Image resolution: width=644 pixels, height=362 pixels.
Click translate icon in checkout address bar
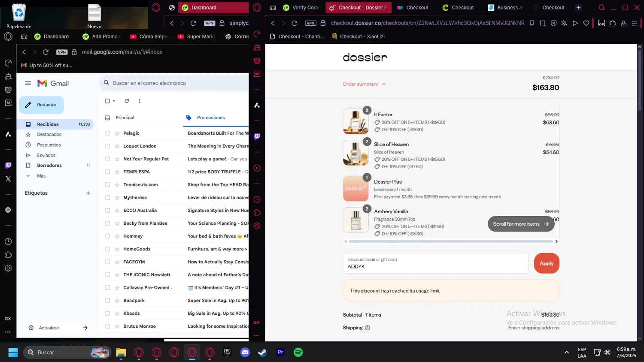click(564, 23)
